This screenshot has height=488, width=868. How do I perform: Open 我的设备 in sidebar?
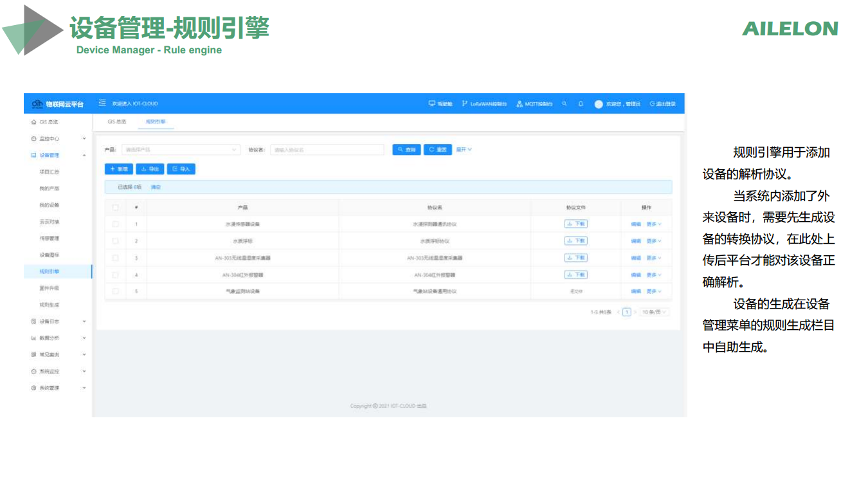coord(50,205)
